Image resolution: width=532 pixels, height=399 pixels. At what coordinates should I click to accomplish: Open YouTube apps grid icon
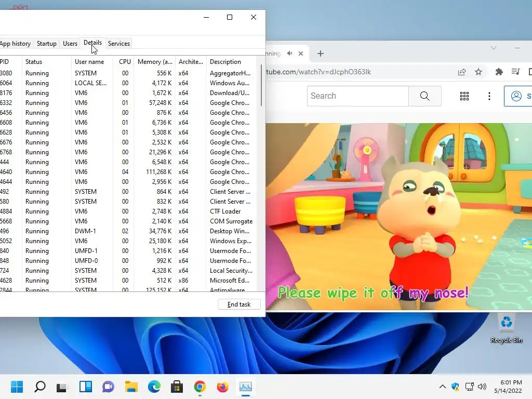[x=464, y=96]
